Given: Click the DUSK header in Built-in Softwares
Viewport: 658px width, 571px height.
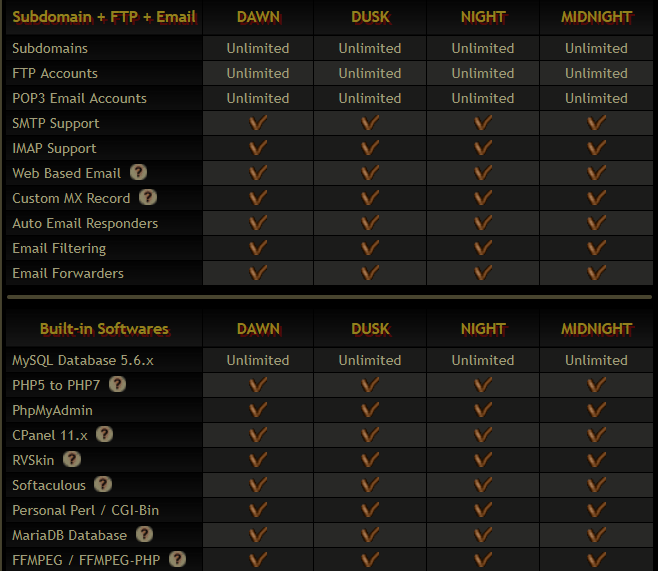Looking at the screenshot, I should [371, 329].
